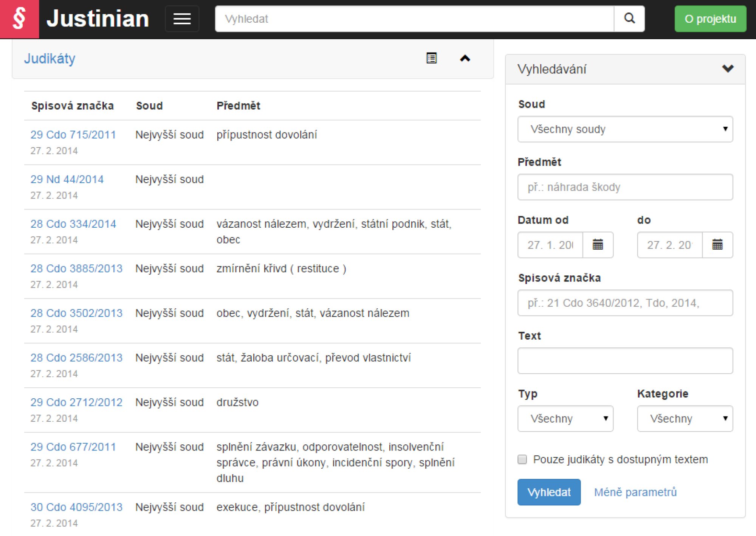Collapse the Vyhledávání panel with the chevron
Image resolution: width=756 pixels, height=536 pixels.
[x=727, y=69]
